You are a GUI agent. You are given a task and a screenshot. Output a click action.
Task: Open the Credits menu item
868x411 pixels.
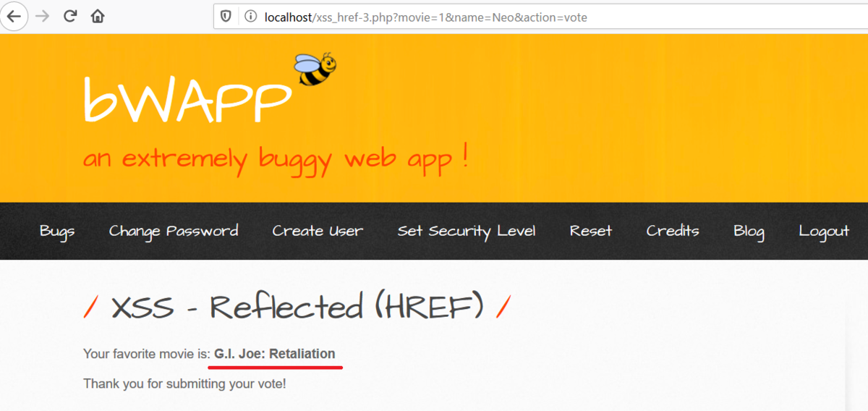(x=673, y=231)
